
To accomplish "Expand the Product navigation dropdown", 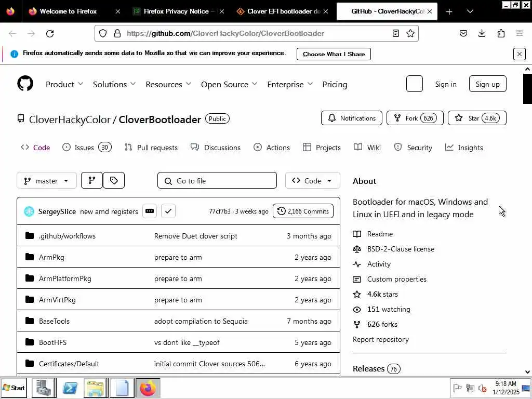I will tap(64, 85).
